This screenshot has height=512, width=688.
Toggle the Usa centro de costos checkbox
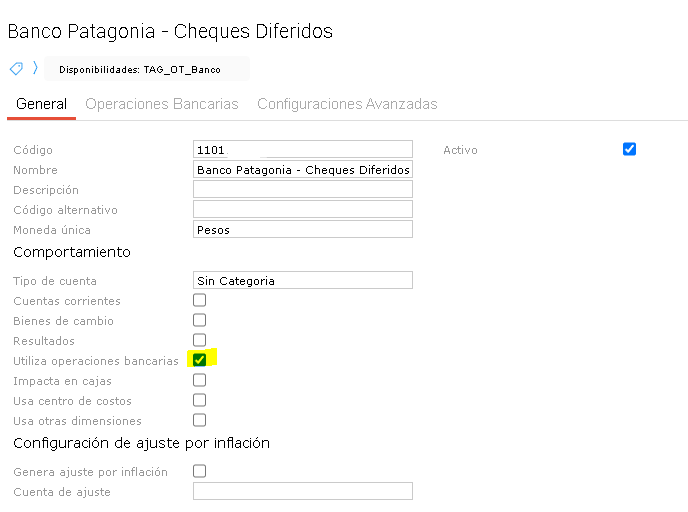tap(200, 400)
